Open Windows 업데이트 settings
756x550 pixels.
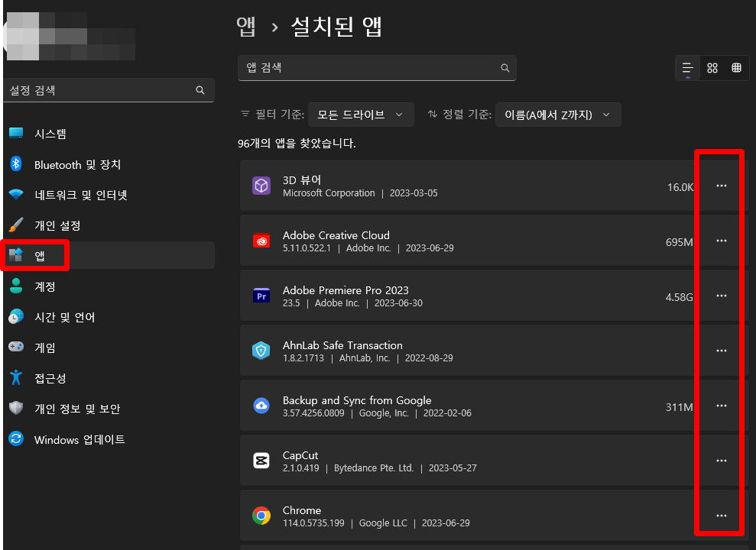coord(109,439)
